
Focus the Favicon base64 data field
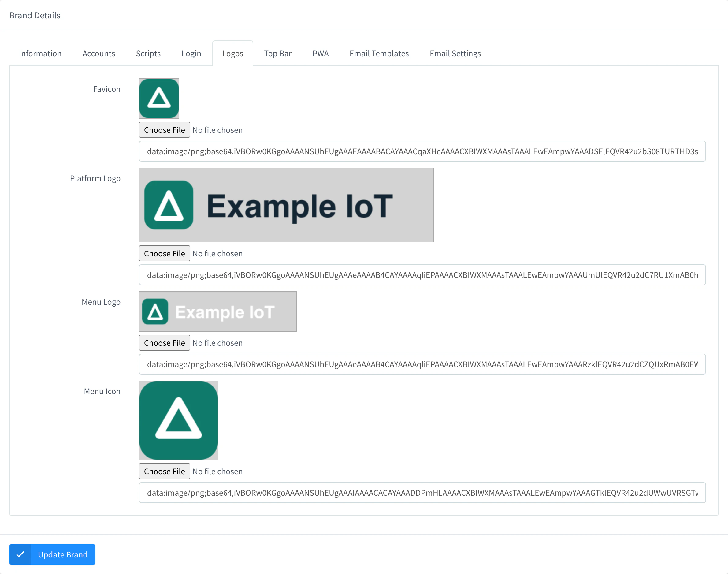pos(422,151)
